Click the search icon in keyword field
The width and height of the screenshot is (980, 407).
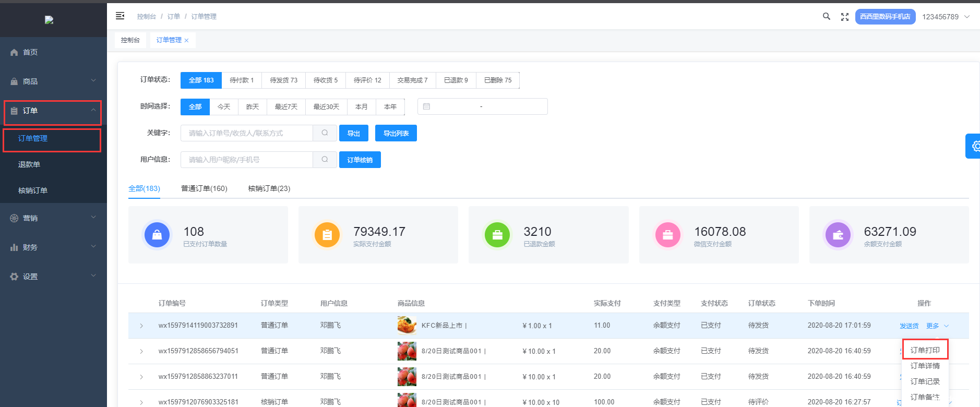point(325,133)
